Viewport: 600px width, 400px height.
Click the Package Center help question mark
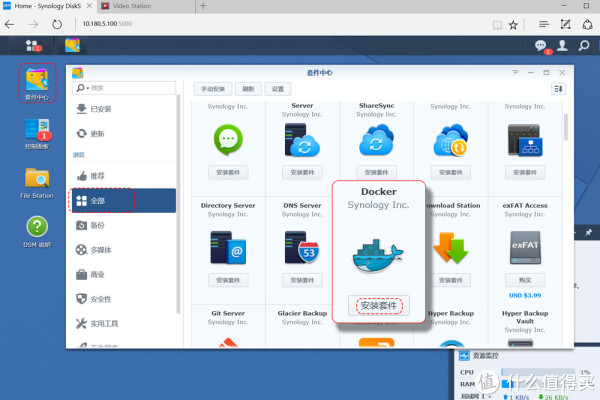[515, 72]
